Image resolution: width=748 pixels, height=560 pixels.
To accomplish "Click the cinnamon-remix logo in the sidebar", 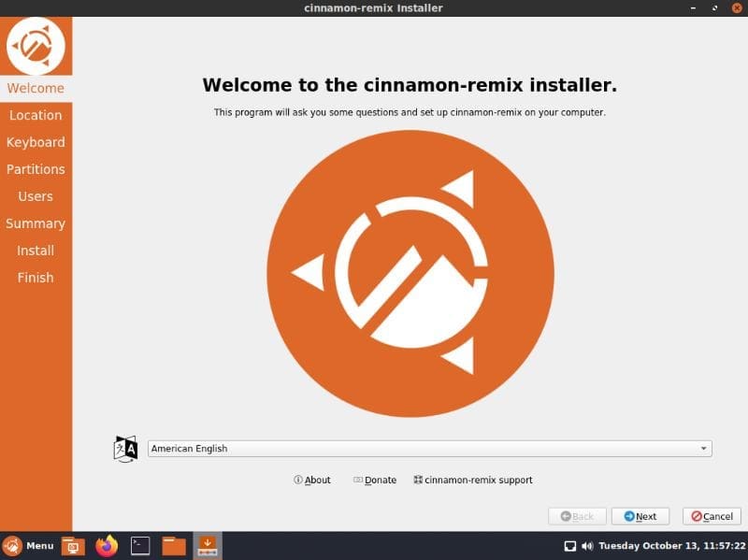I will pyautogui.click(x=36, y=46).
